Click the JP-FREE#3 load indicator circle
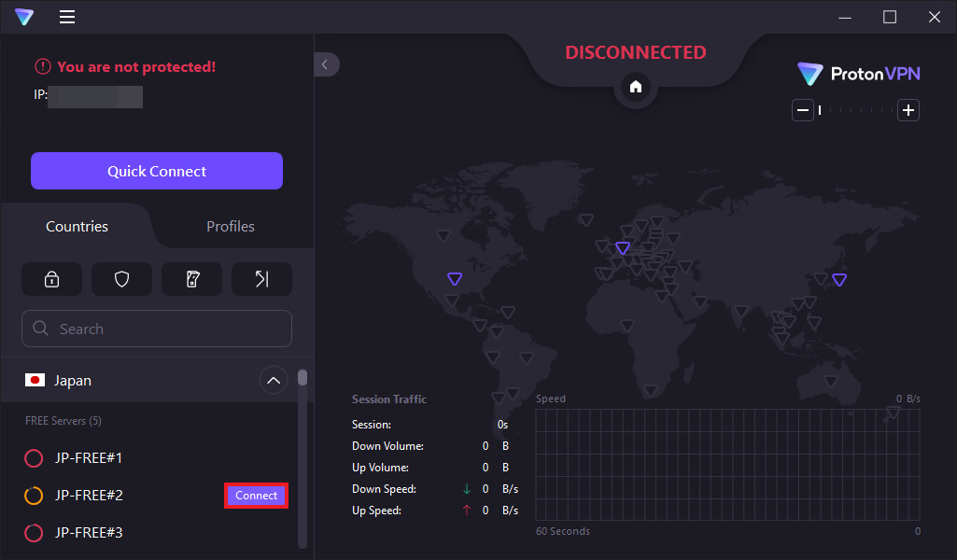 [x=34, y=533]
